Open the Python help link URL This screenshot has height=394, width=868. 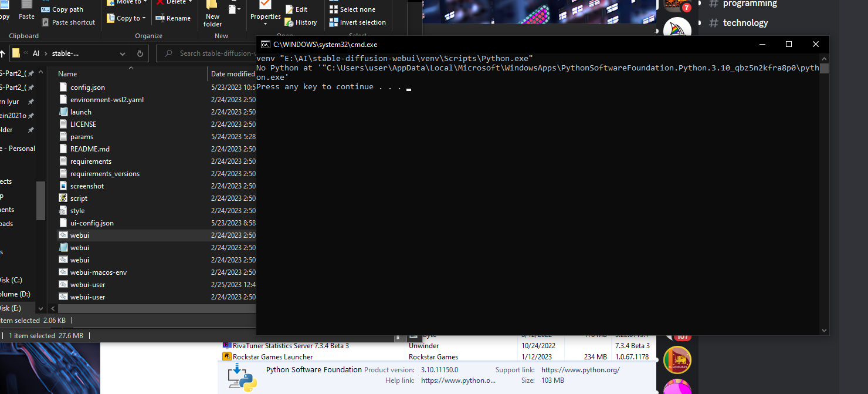tap(458, 380)
